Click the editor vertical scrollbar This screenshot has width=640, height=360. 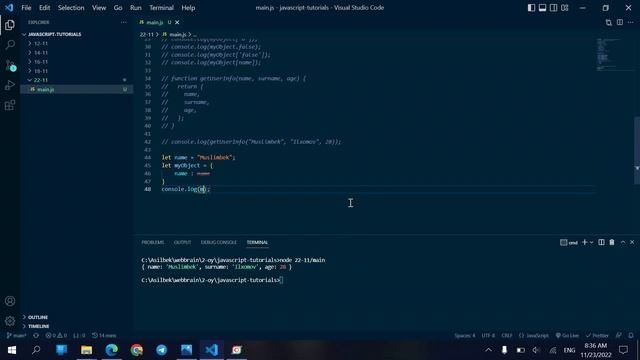click(637, 150)
